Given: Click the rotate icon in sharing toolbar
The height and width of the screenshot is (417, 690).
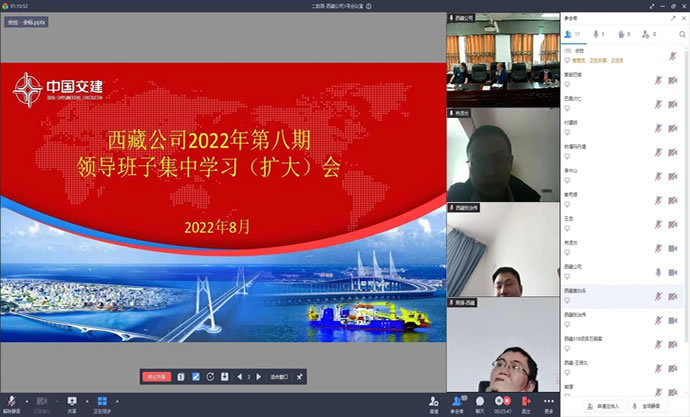Looking at the screenshot, I should click(210, 376).
